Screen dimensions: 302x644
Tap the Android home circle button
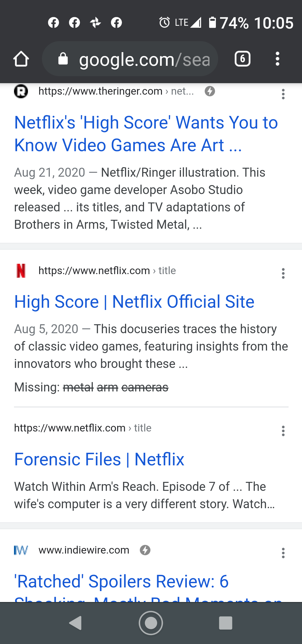point(151,623)
